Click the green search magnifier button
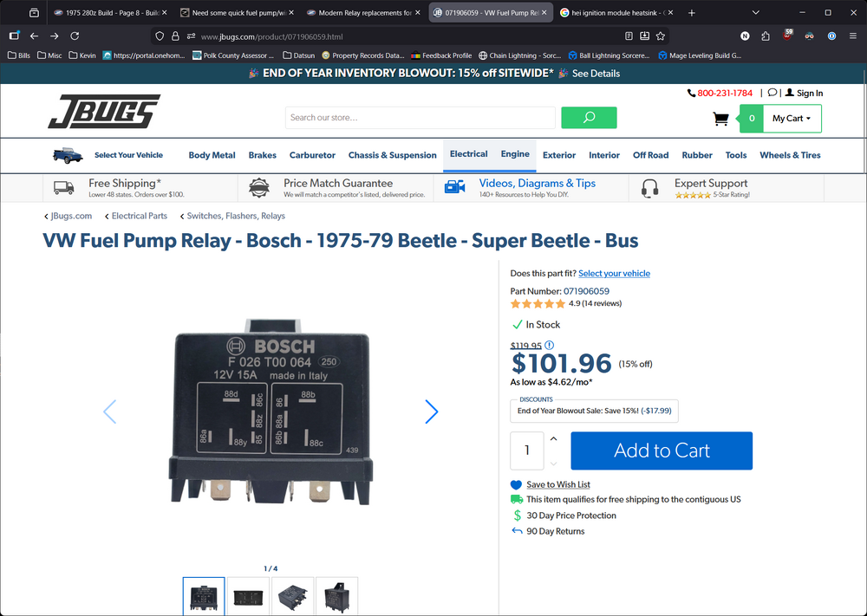The image size is (867, 616). pyautogui.click(x=589, y=118)
